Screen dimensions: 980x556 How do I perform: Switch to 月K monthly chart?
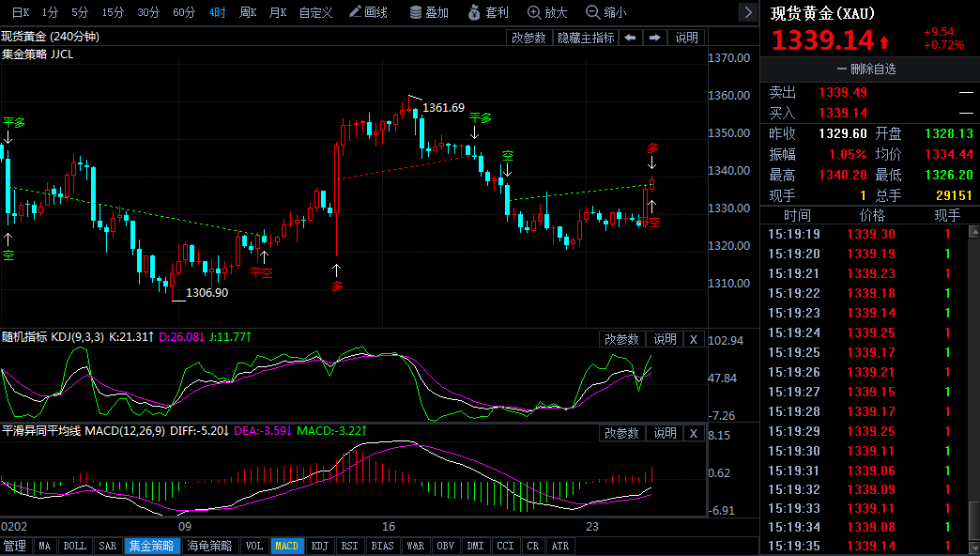(x=278, y=12)
